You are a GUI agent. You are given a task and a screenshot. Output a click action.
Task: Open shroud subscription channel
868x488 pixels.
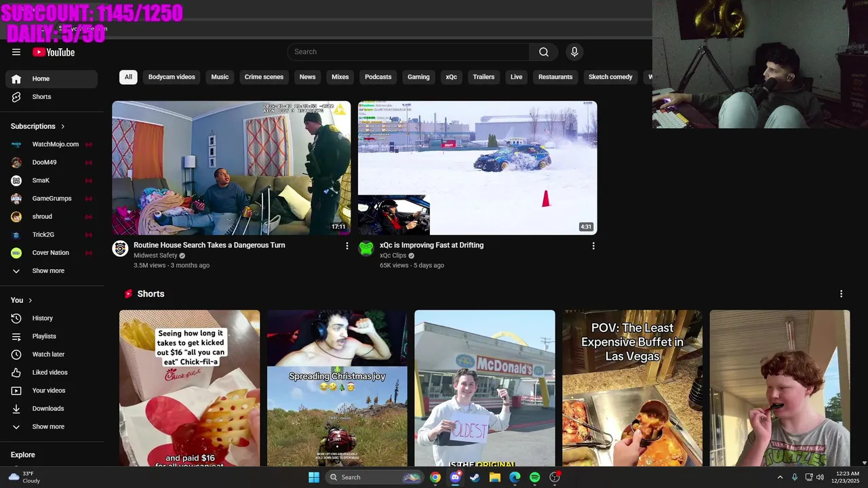click(x=52, y=217)
